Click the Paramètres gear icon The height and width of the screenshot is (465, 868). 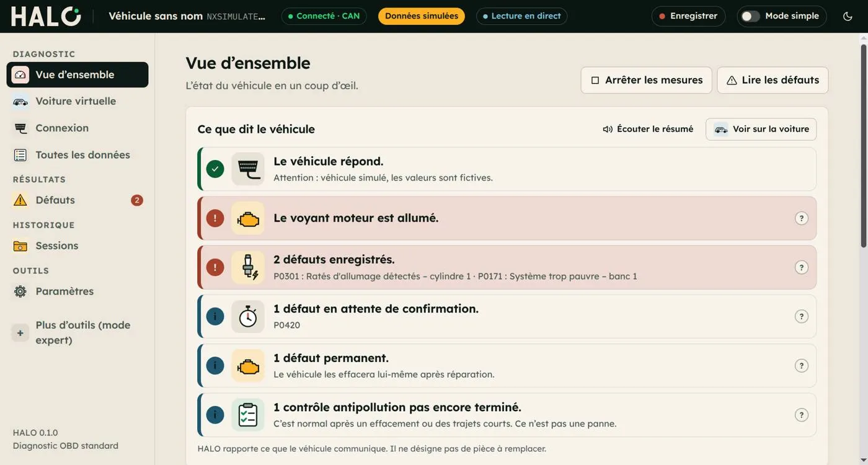click(20, 291)
